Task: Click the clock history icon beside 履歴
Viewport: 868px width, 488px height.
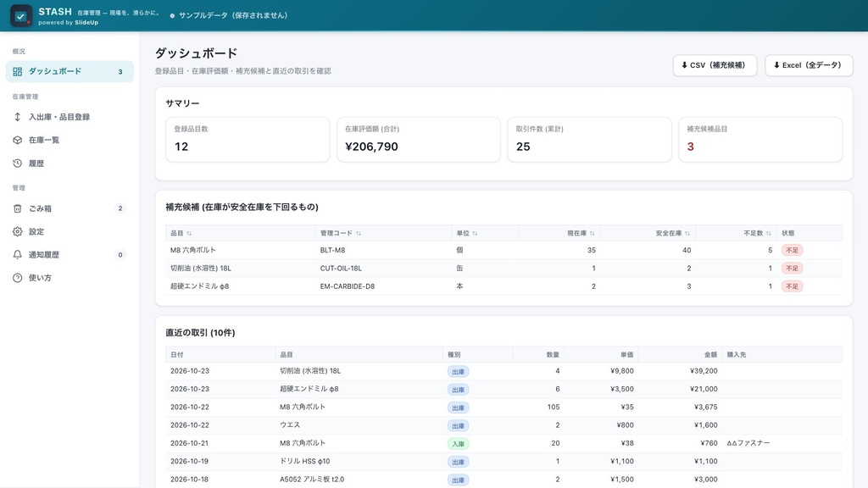Action: 18,164
